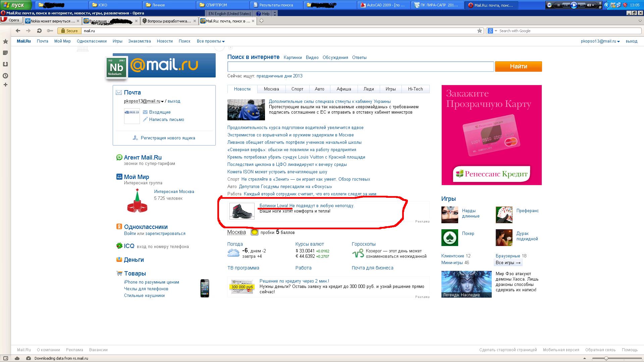Switch to the Спорт news tab
Viewport: 644px width, 362px height.
[x=297, y=89]
